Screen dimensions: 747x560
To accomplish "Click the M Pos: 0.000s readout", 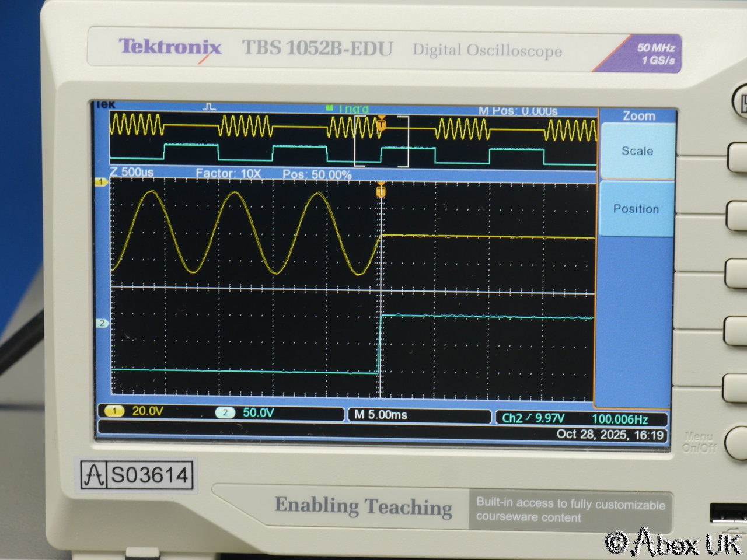I will click(x=518, y=111).
